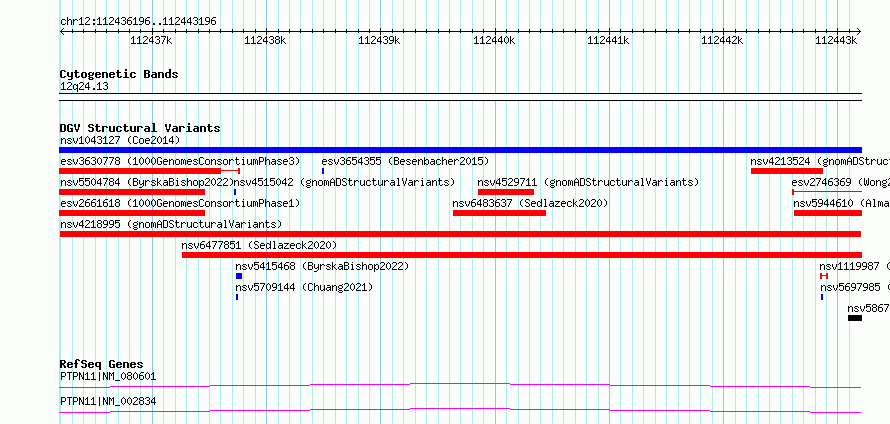Click the blue nsv1043127 variant bar
The image size is (890, 424).
pyautogui.click(x=460, y=150)
